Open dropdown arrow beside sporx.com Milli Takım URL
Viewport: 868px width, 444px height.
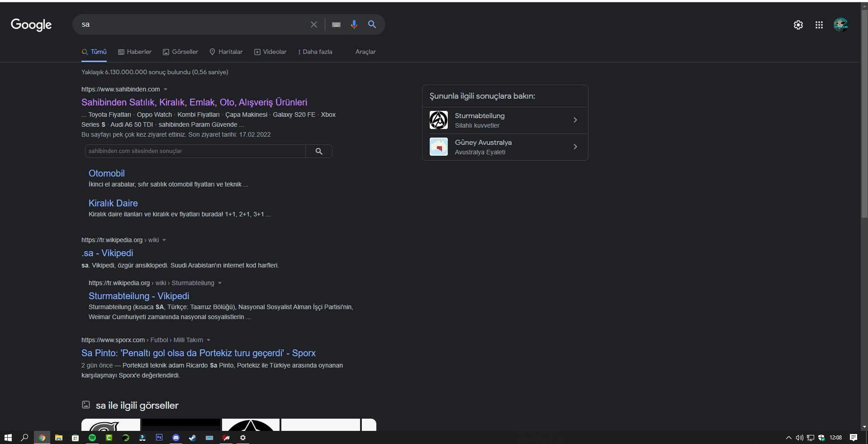tap(209, 340)
